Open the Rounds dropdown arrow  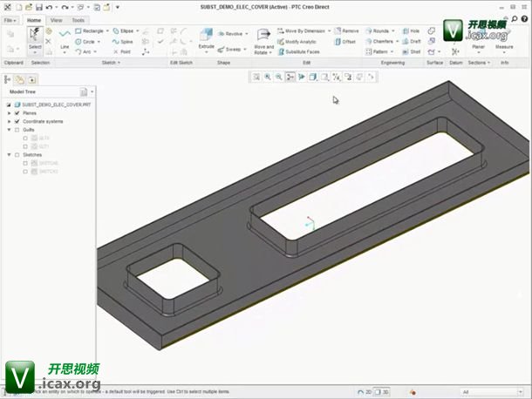pyautogui.click(x=393, y=30)
